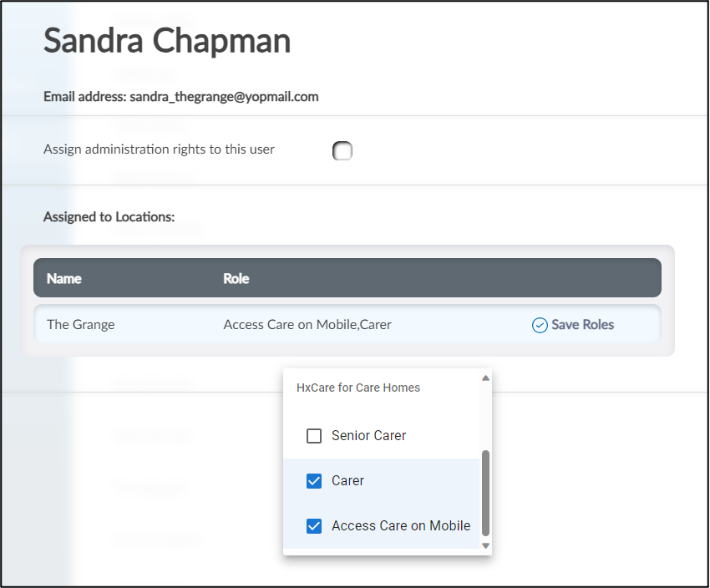Enable administration rights checkbox for this user
The height and width of the screenshot is (588, 710).
(342, 151)
